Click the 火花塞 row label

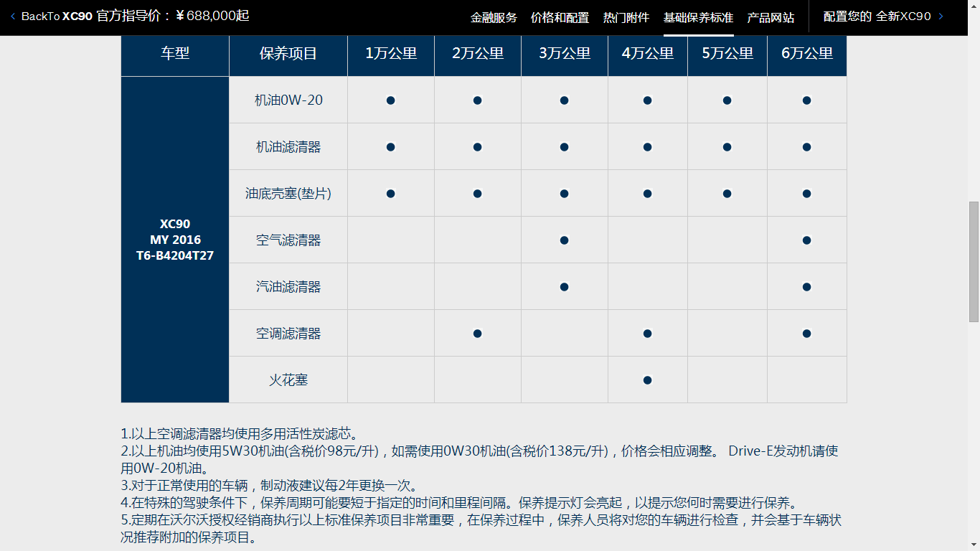(288, 380)
